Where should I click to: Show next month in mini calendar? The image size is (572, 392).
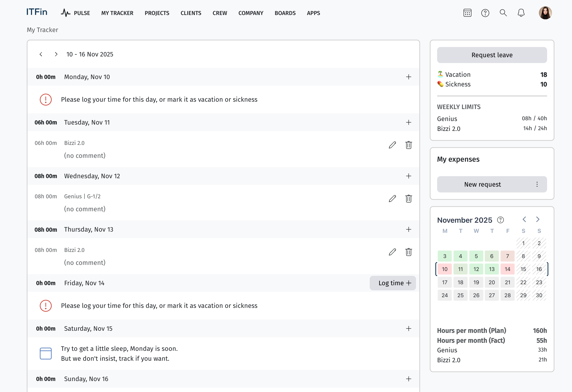[537, 219]
